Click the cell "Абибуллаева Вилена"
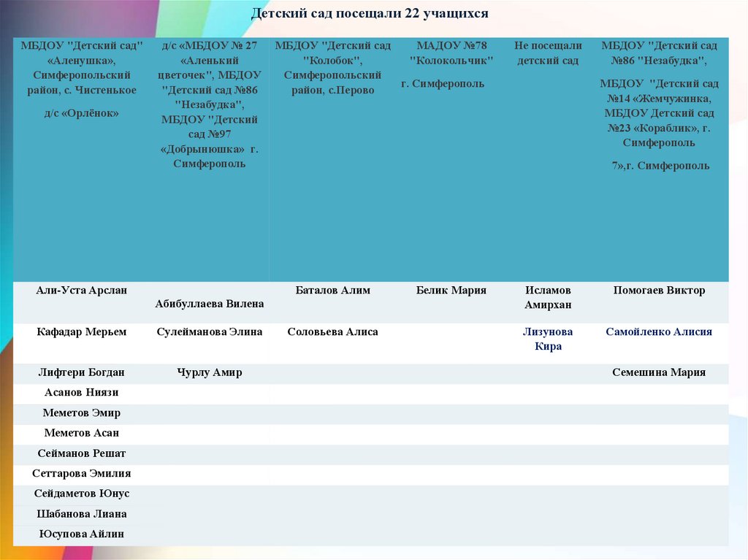This screenshot has height=560, width=748. pyautogui.click(x=210, y=303)
